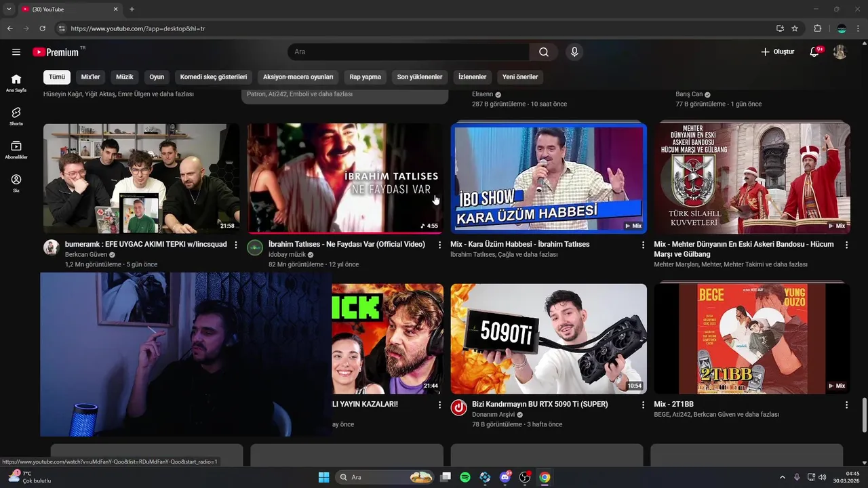Click the Barış Can channel name

689,95
